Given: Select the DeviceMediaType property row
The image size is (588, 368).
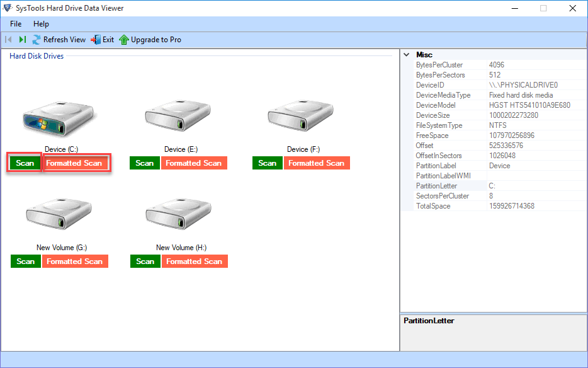Looking at the screenshot, I should (x=500, y=95).
